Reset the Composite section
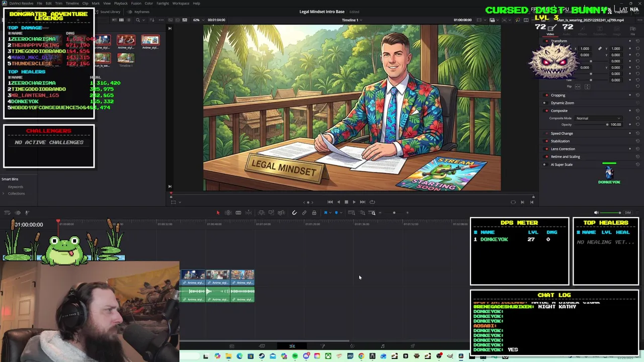 637,111
